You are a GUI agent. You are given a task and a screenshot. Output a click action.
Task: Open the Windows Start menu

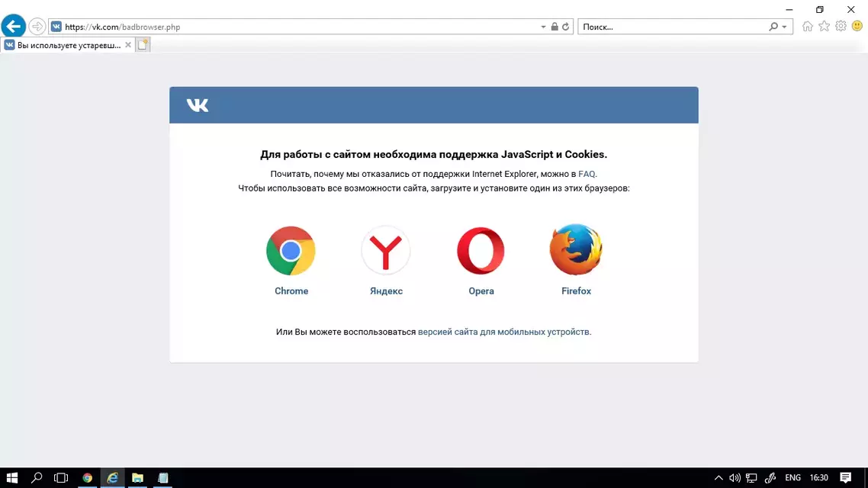point(12,477)
